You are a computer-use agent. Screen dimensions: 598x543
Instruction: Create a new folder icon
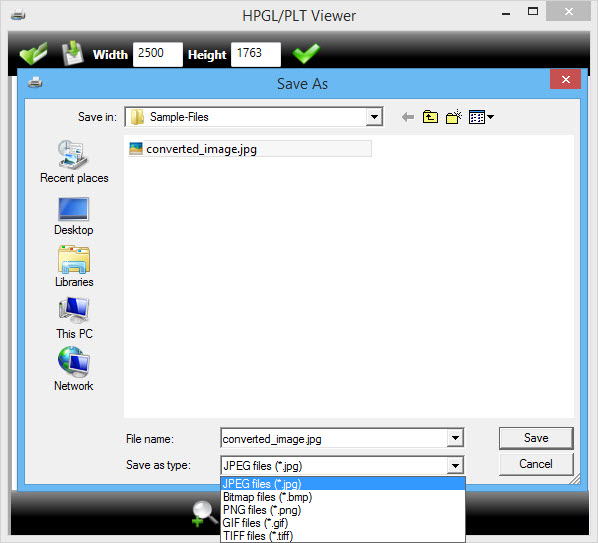click(454, 117)
